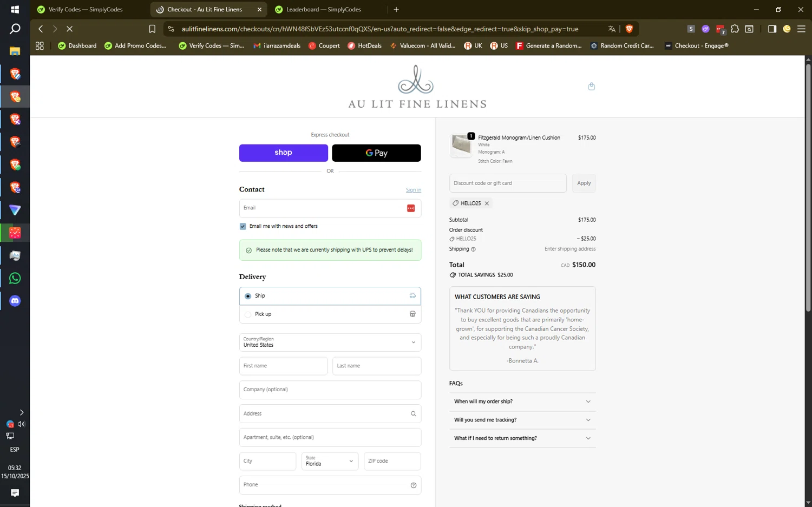Open the shopping cart bag icon
The image size is (812, 507).
click(591, 87)
